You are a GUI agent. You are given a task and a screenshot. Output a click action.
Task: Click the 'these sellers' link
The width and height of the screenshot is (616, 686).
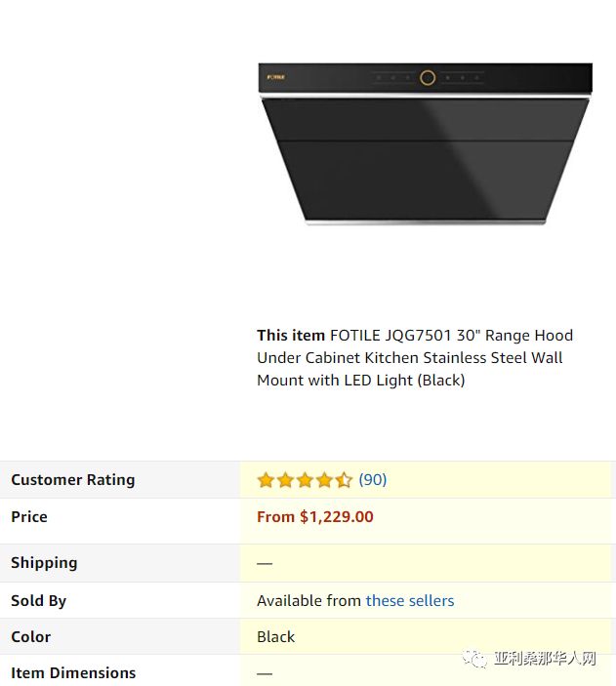410,601
